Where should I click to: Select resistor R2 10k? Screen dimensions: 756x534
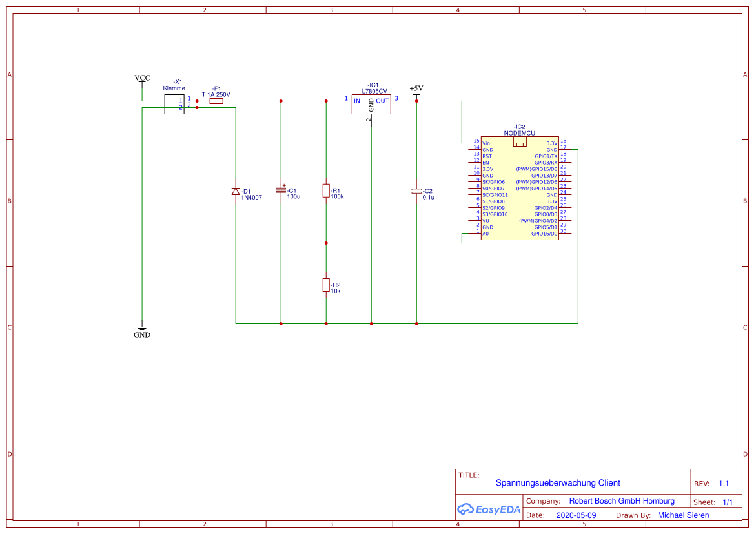(x=326, y=284)
